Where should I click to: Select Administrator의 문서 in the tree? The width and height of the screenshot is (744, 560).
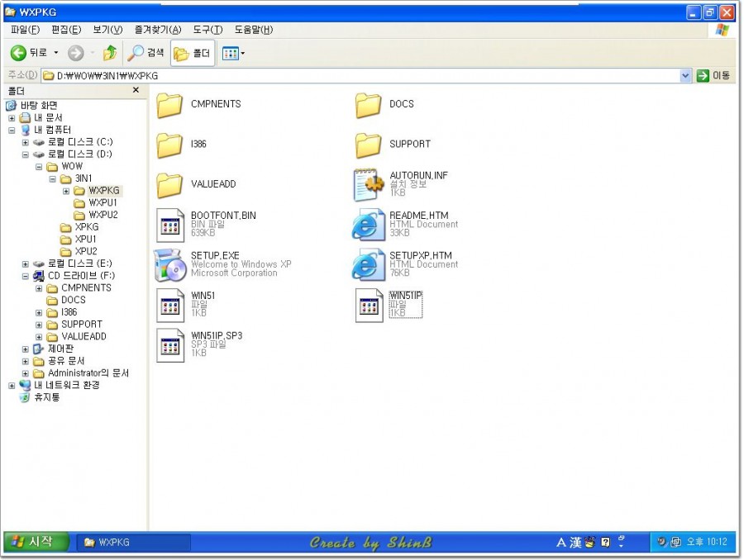pyautogui.click(x=88, y=373)
